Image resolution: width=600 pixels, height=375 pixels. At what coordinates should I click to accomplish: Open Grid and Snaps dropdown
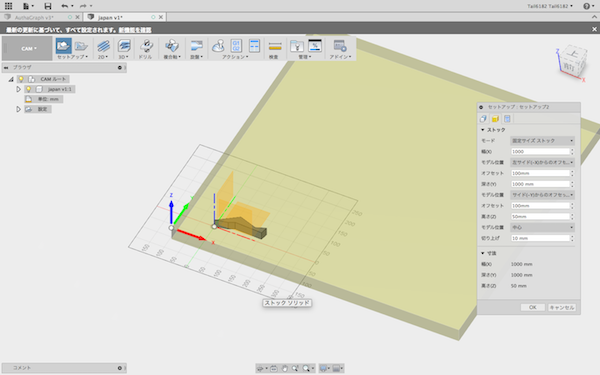pyautogui.click(x=338, y=368)
